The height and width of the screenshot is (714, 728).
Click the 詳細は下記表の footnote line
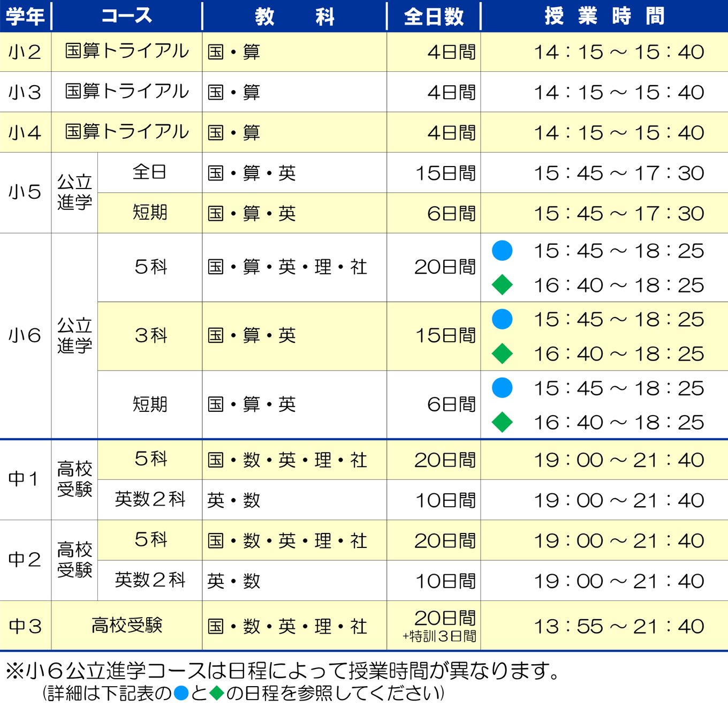point(242,694)
